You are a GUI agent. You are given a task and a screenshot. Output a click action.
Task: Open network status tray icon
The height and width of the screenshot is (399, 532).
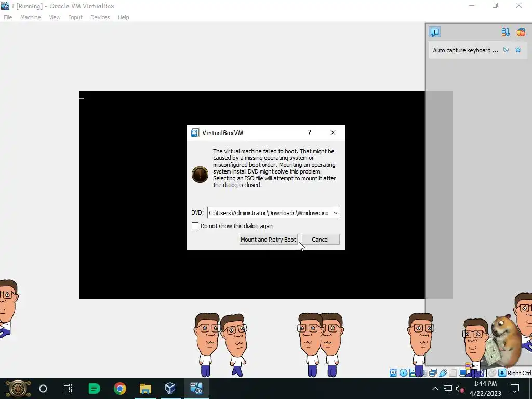tap(448, 389)
